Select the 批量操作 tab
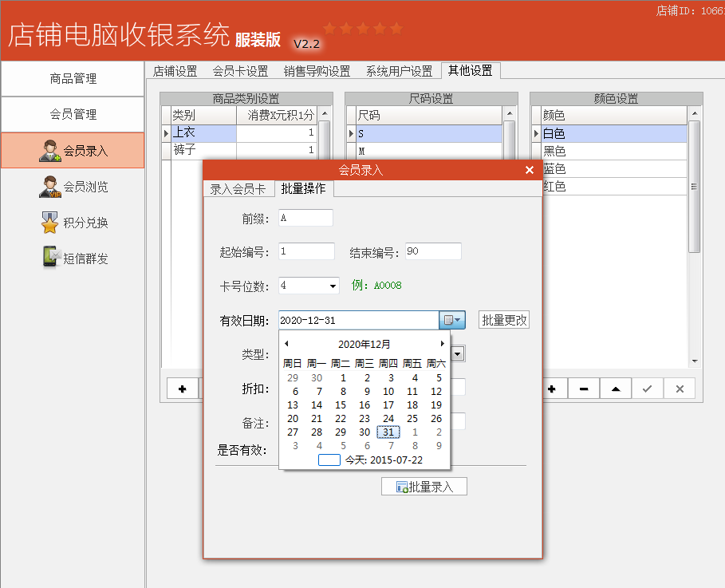Screen dimensions: 725x588 (303, 188)
